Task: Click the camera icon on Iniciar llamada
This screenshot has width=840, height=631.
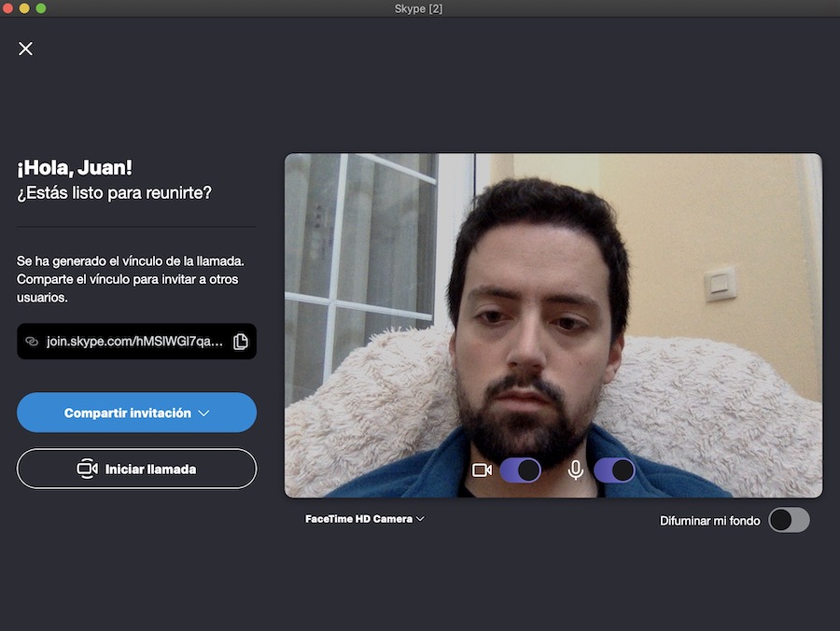Action: point(87,469)
